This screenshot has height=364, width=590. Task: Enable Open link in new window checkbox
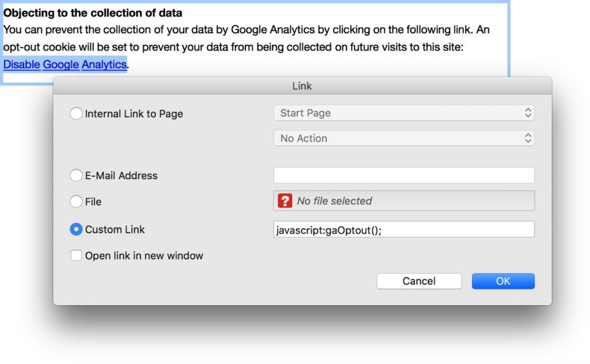(76, 255)
